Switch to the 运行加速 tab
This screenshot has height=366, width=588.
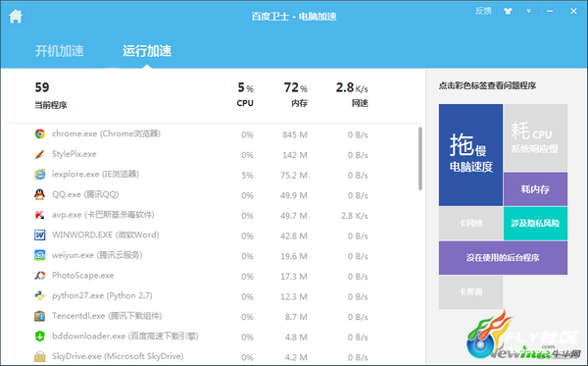(147, 51)
